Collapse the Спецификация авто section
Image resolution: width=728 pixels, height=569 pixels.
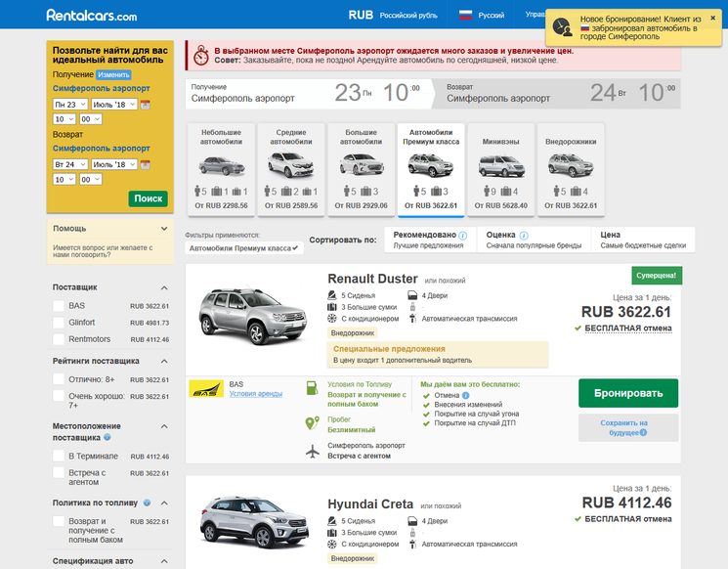tap(164, 561)
